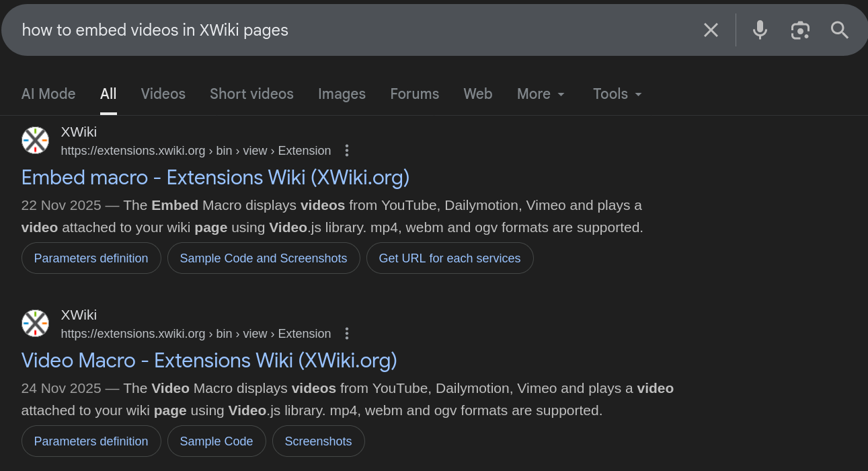868x471 pixels.
Task: Click the 22 Nov 2025 snippet text
Action: 332,216
